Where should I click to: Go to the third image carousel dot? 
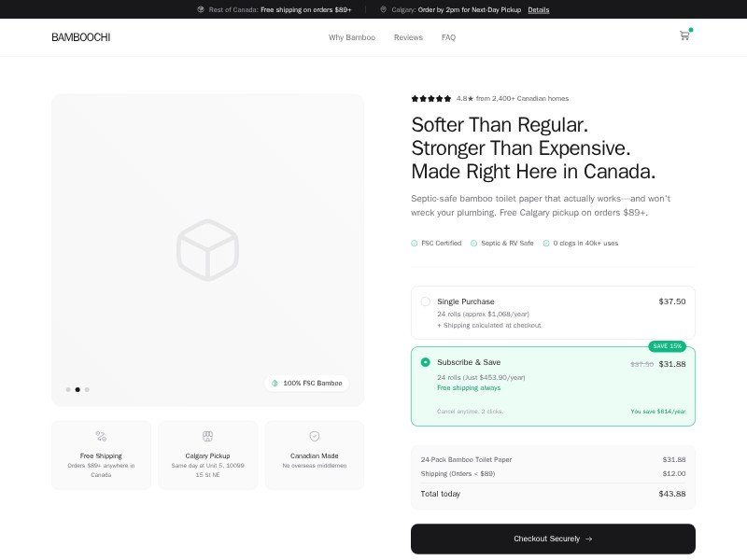tap(87, 389)
